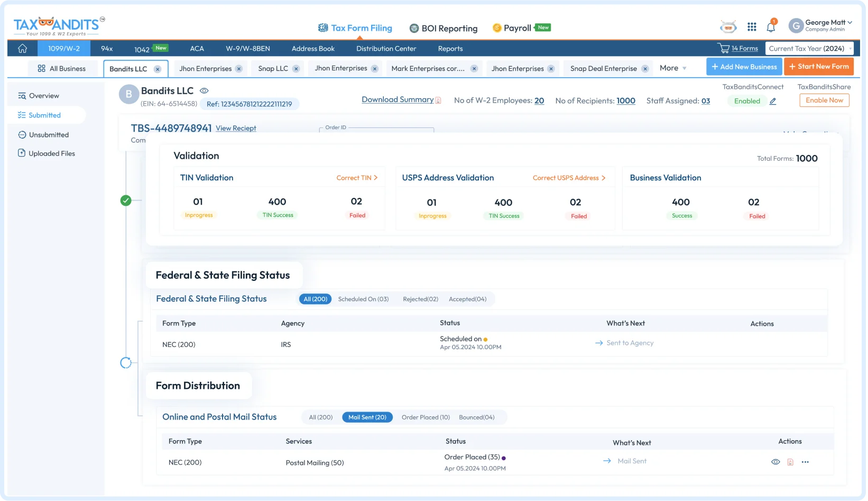Download PDF for NEC postal mailing row
The height and width of the screenshot is (501, 868).
791,462
